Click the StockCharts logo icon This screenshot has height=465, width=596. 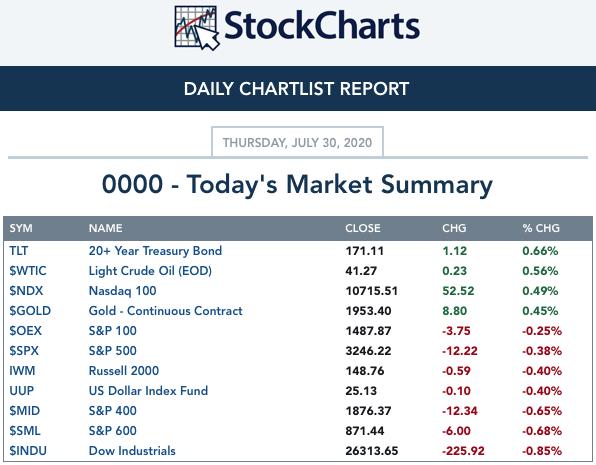tap(197, 28)
